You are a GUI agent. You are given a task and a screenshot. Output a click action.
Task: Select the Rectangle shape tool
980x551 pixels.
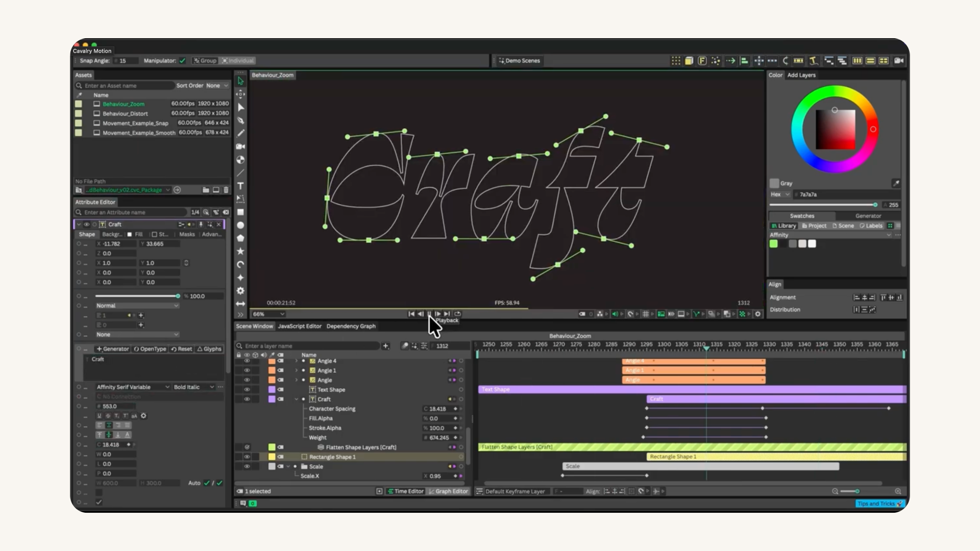(x=240, y=212)
